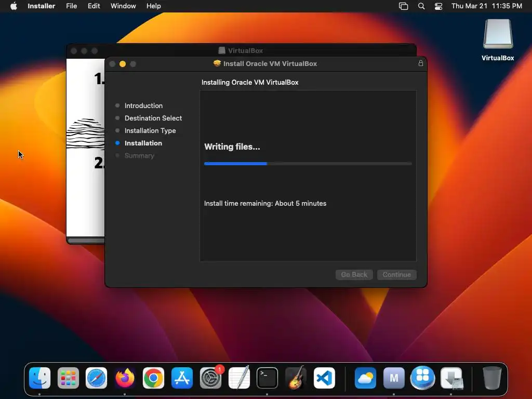Launch Safari from the dock
532x399 pixels.
coord(96,378)
